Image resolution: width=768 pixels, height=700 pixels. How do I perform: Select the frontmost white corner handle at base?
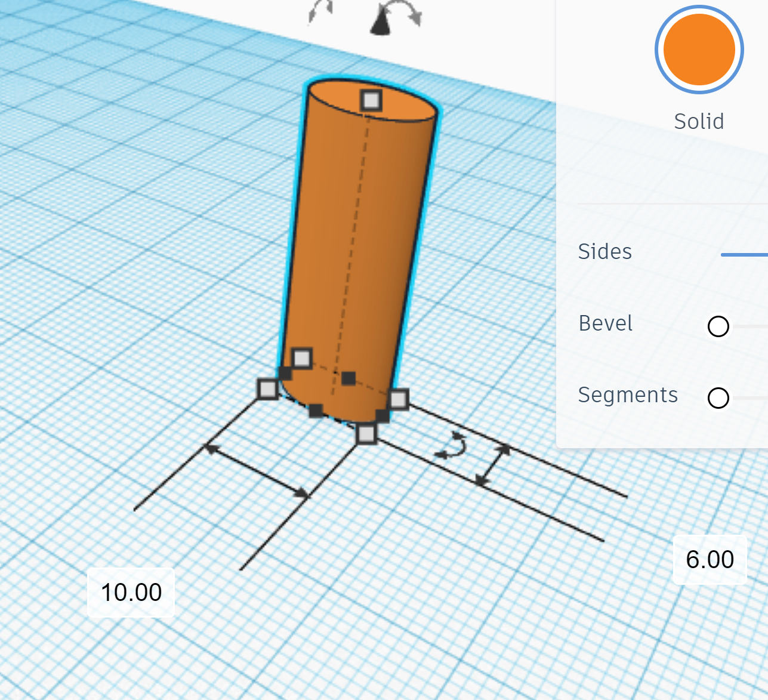366,434
